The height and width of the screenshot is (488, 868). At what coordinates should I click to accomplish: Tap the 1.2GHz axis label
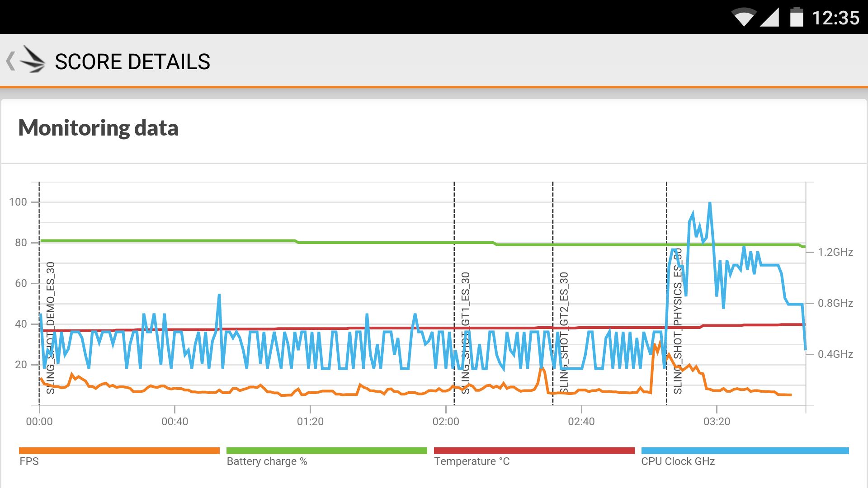tap(835, 252)
